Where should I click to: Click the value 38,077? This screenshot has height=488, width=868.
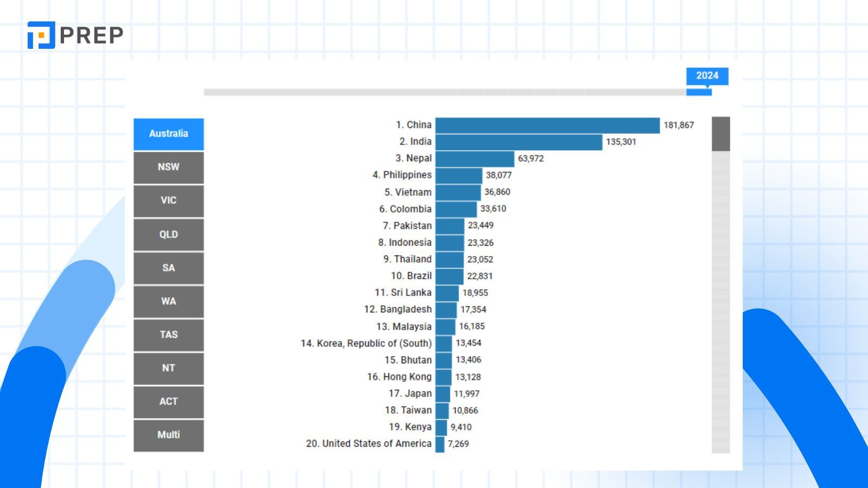pos(499,175)
